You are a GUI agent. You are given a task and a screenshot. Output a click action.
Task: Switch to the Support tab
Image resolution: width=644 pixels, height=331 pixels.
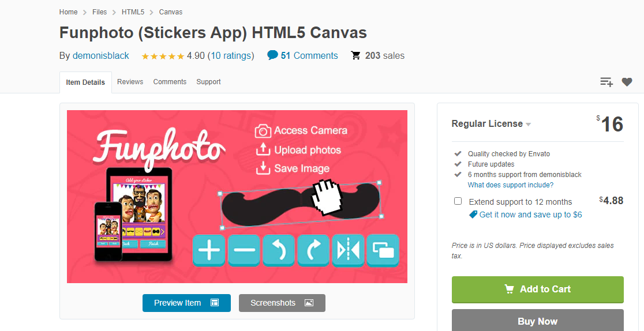[208, 82]
